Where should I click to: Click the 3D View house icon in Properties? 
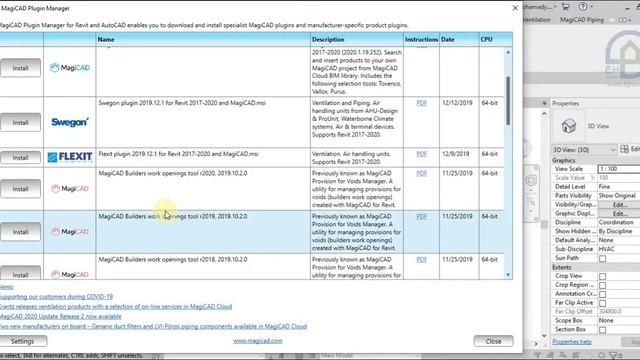click(x=568, y=126)
